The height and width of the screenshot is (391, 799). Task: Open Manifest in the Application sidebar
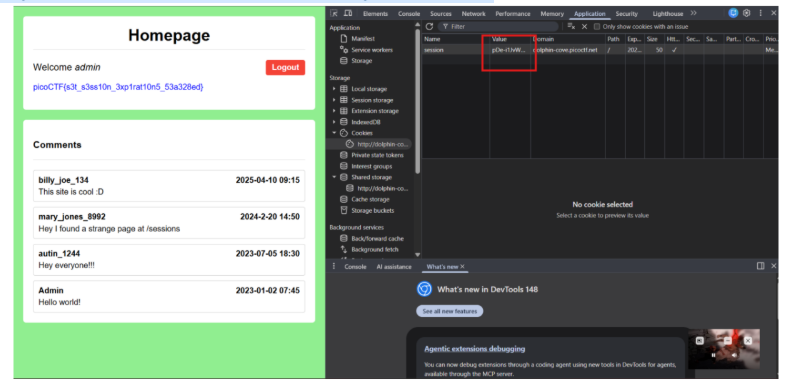tap(363, 39)
